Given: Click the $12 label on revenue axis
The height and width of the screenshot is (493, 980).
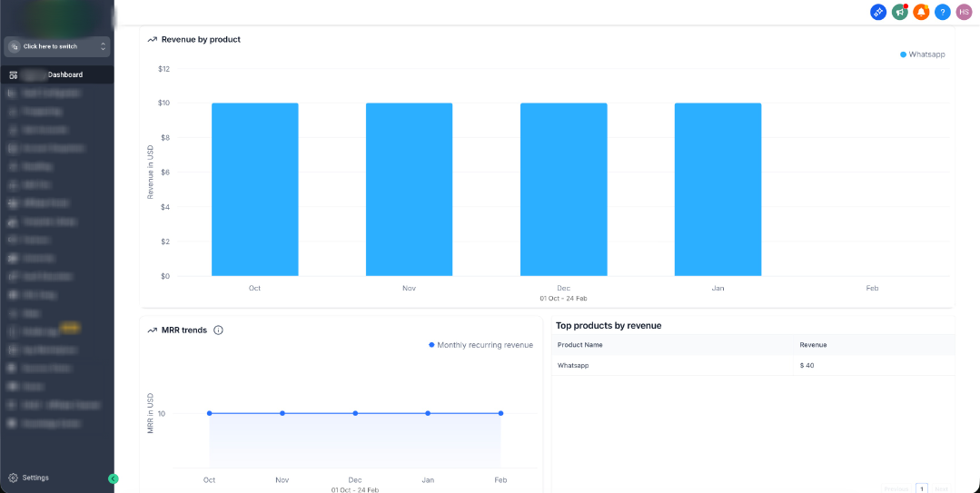Looking at the screenshot, I should (164, 69).
